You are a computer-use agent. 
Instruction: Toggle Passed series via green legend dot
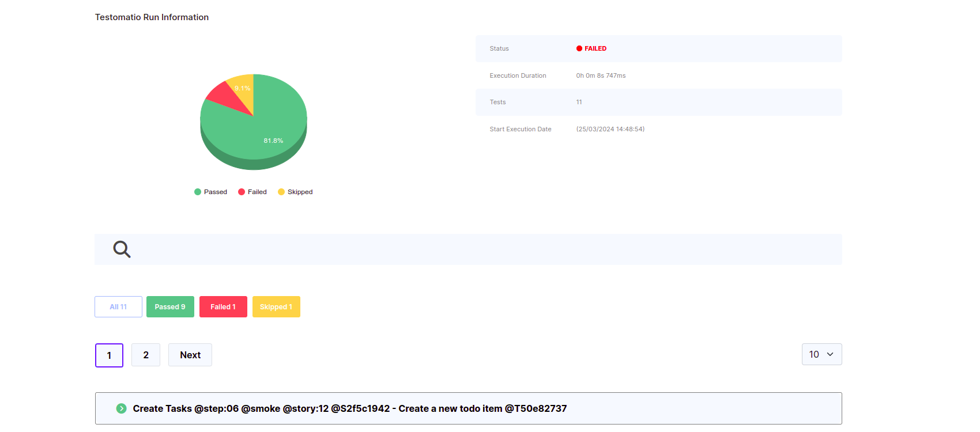pyautogui.click(x=198, y=192)
